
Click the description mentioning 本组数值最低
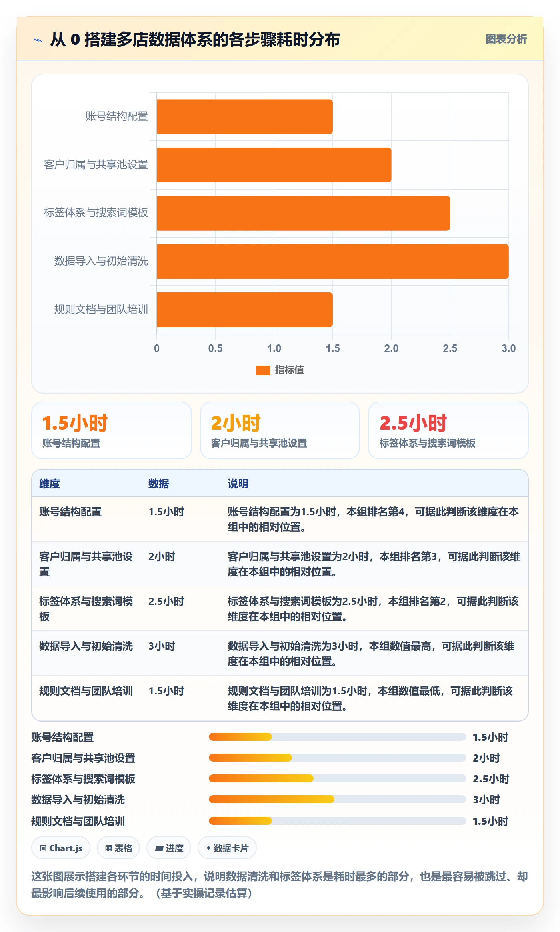point(370,698)
